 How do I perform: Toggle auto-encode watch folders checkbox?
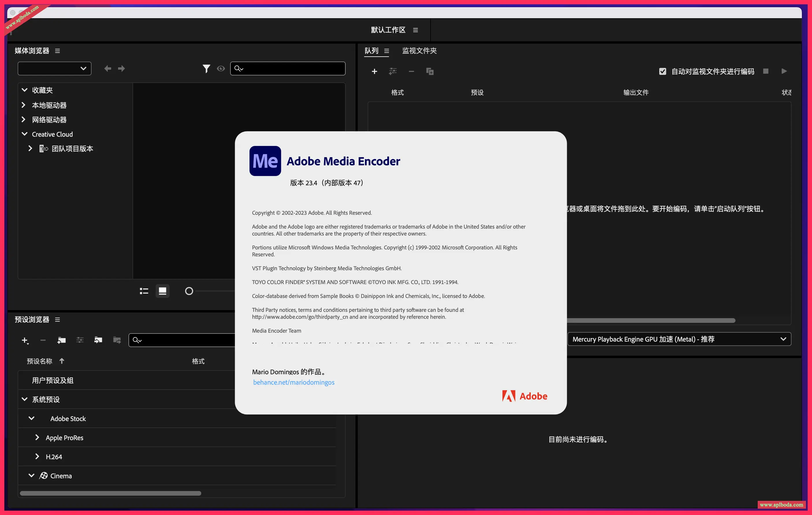(662, 72)
